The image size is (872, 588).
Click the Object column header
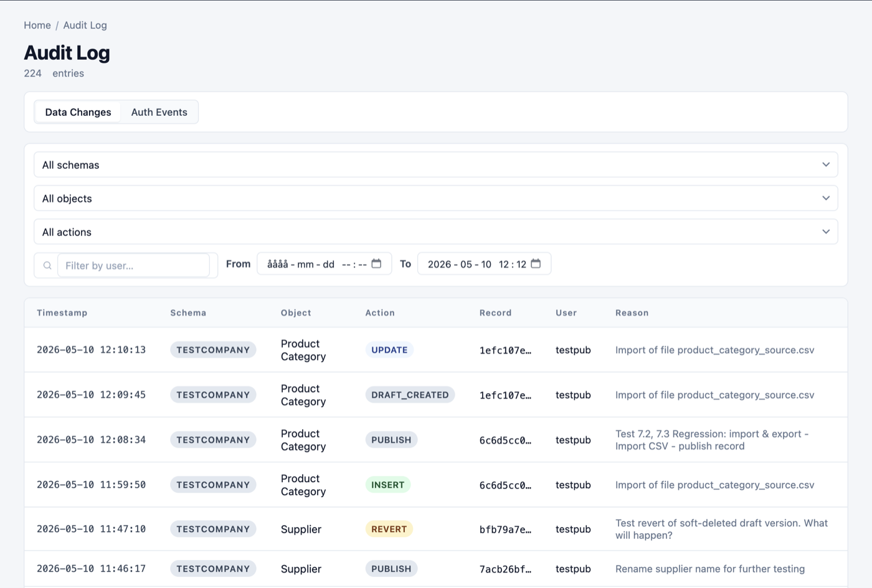296,313
